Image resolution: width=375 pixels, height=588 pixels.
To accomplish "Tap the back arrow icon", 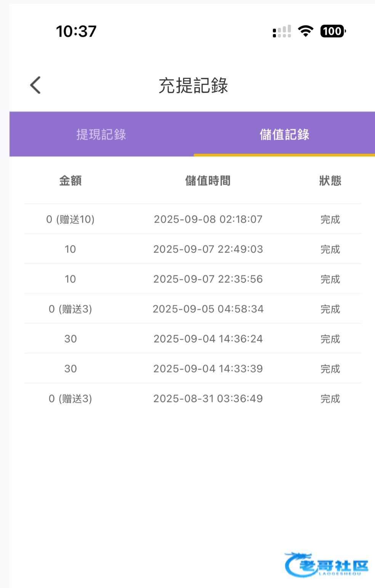I will (x=35, y=85).
